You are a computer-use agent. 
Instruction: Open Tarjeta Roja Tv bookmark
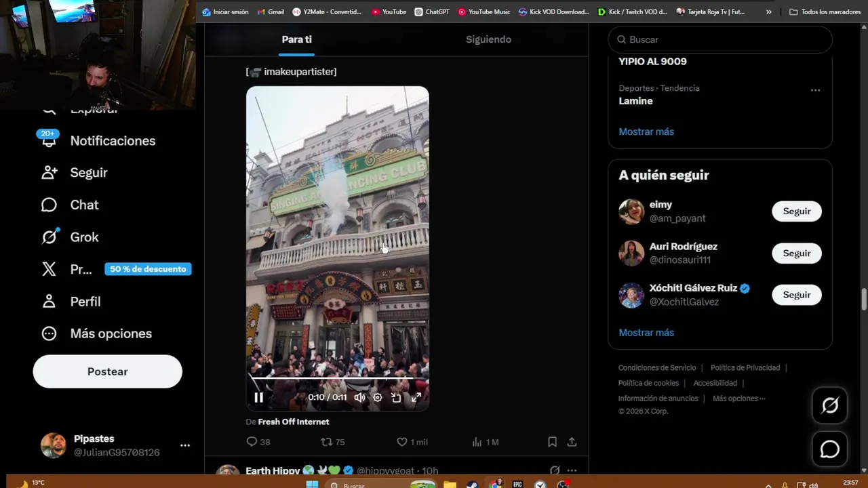(711, 12)
